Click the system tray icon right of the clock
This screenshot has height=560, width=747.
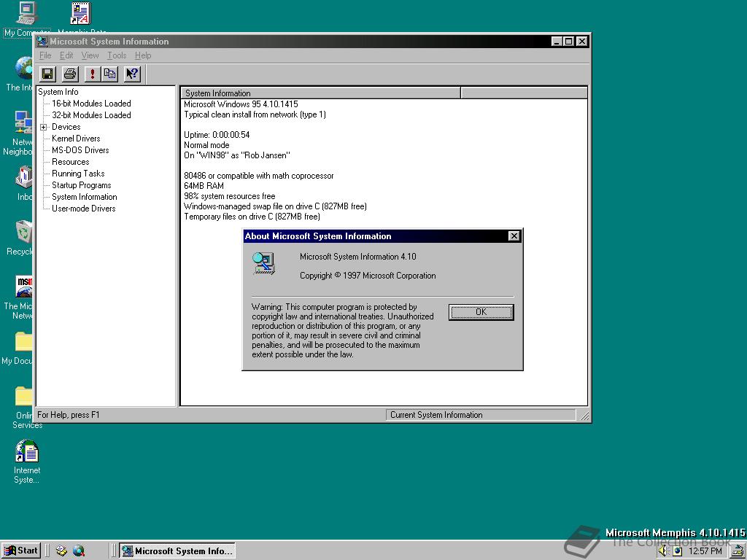coord(738,551)
